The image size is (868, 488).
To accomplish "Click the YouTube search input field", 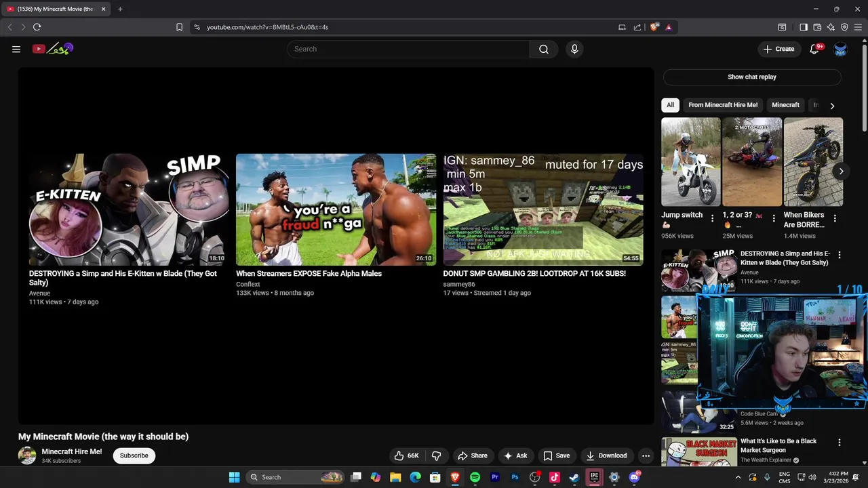I will pos(408,49).
